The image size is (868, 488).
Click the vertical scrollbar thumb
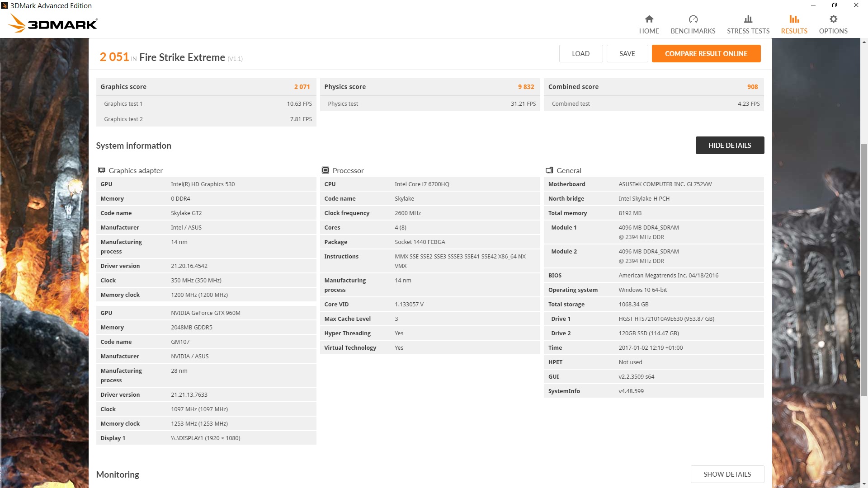(864, 270)
